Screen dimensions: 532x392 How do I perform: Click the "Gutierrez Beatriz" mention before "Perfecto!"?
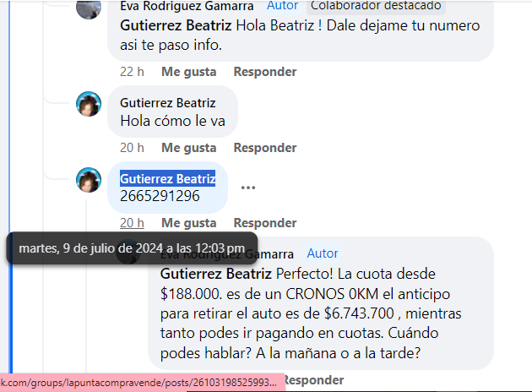[216, 274]
